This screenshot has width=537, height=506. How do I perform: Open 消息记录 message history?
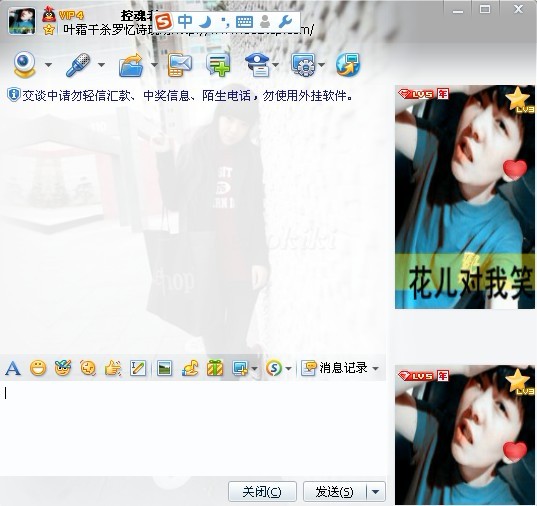[334, 368]
